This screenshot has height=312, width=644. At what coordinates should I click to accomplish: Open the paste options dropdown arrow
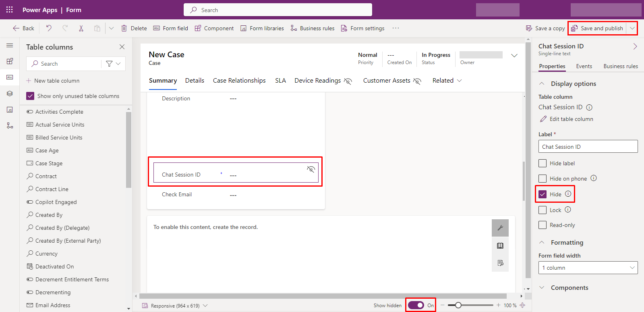point(112,28)
